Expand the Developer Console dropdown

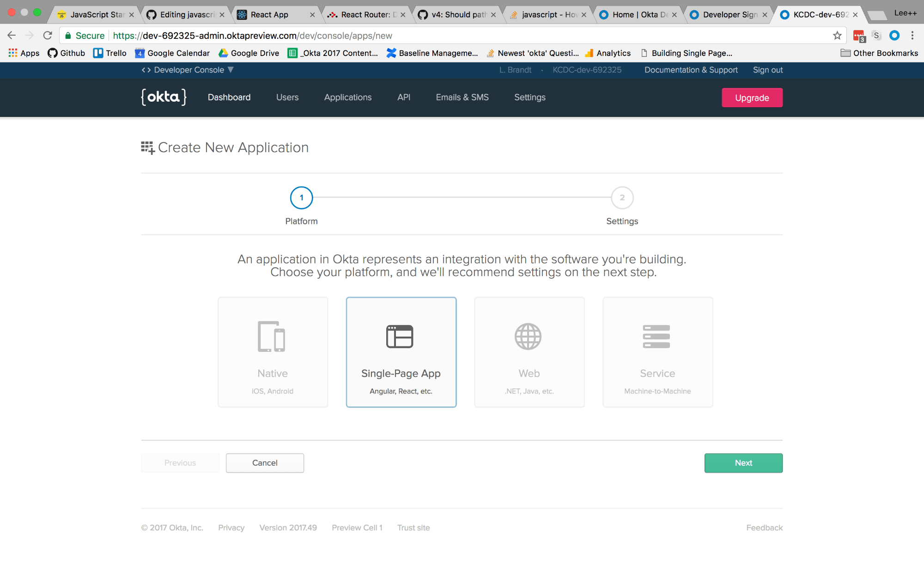(x=188, y=70)
